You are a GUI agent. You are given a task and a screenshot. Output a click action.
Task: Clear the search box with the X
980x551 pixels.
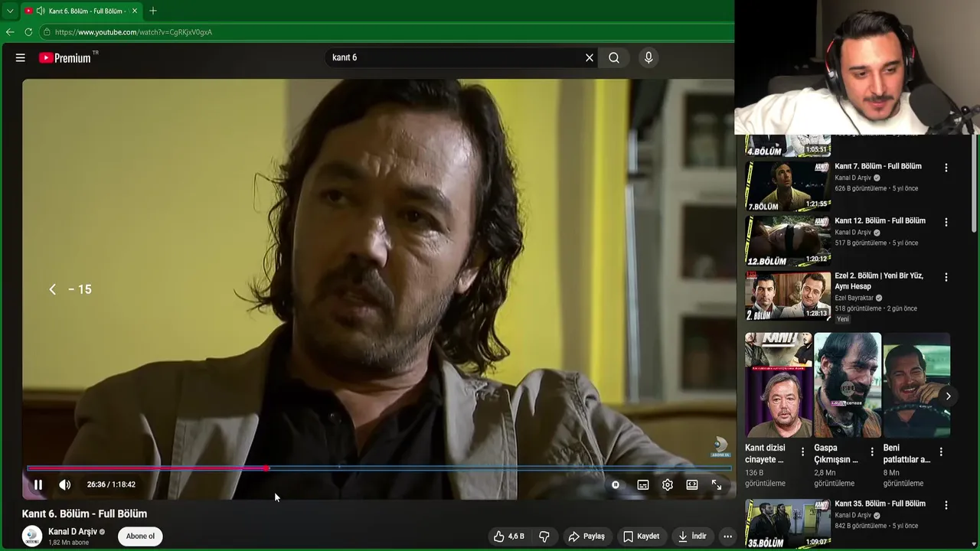590,57
